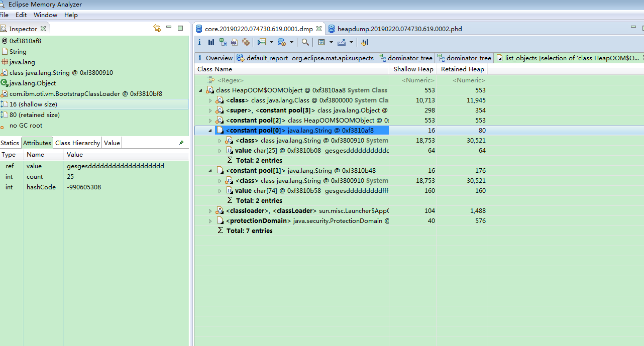Click the yellow arrows icon in Inspector
The width and height of the screenshot is (644, 346).
pos(157,29)
